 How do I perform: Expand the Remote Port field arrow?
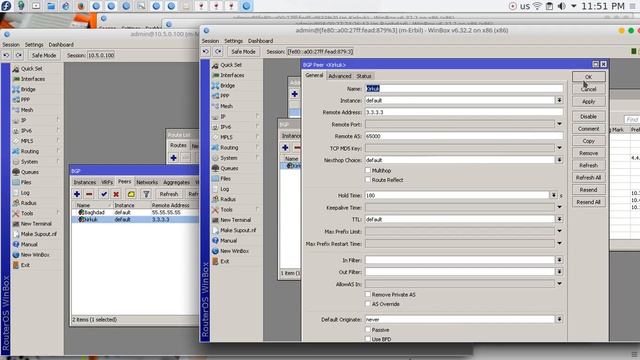559,124
